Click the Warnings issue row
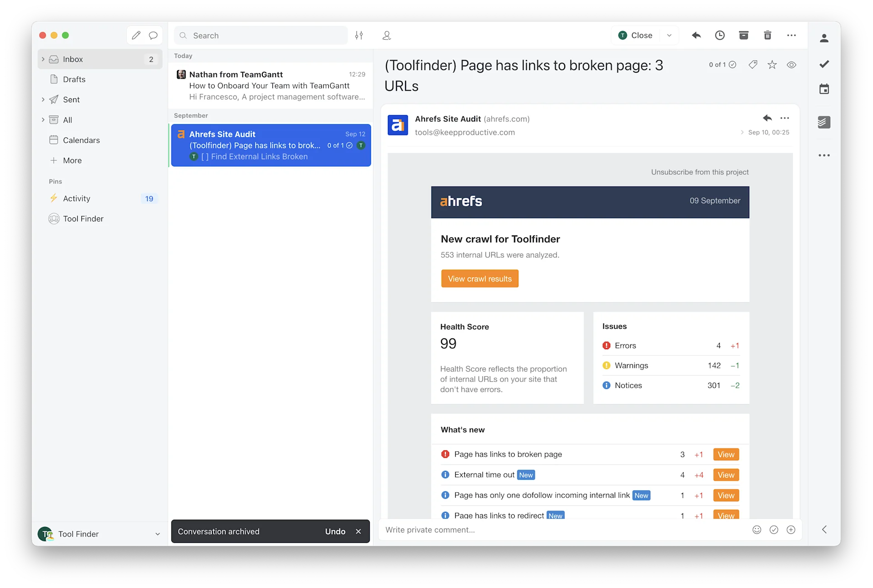 671,366
